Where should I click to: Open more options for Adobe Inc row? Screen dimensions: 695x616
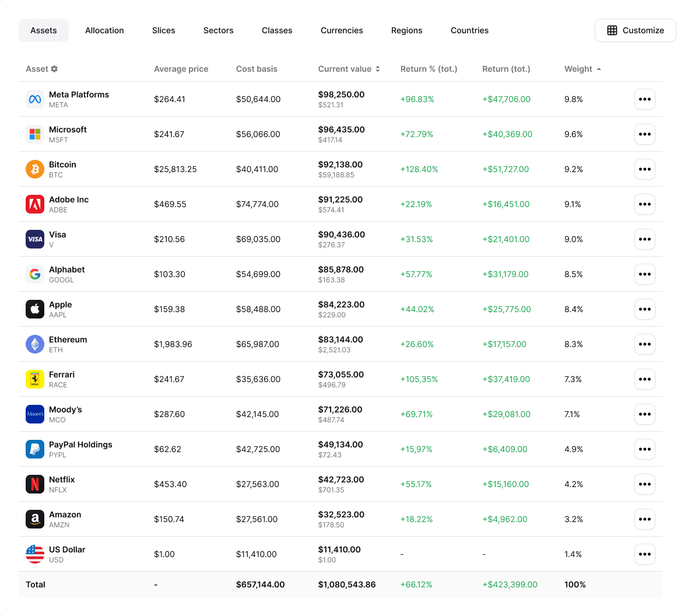[645, 204]
